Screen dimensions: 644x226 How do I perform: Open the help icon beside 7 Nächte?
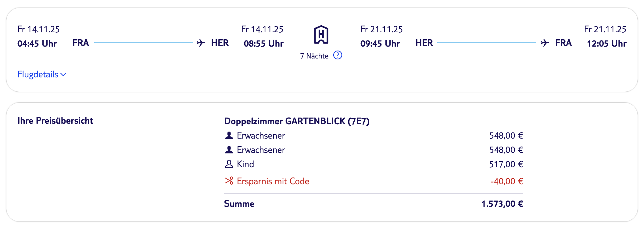pos(338,55)
